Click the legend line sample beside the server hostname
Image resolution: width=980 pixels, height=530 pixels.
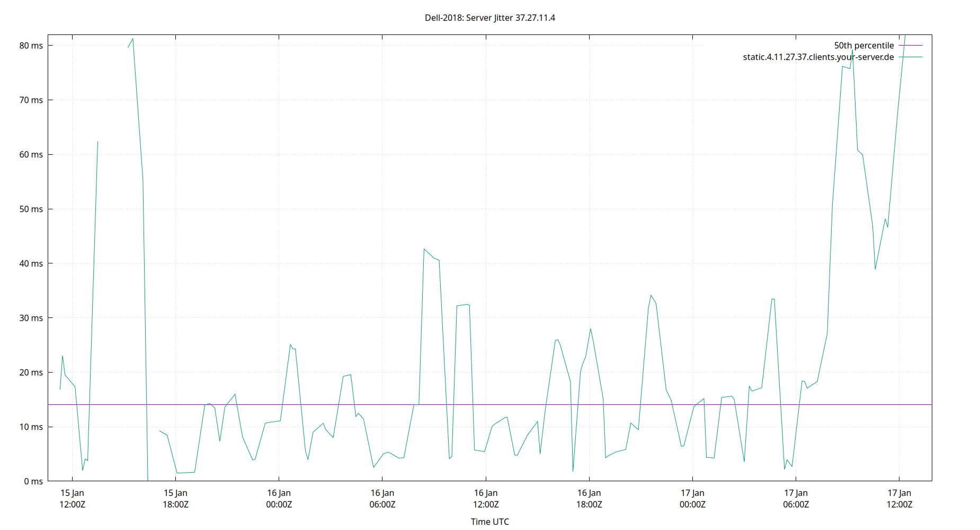coord(910,57)
